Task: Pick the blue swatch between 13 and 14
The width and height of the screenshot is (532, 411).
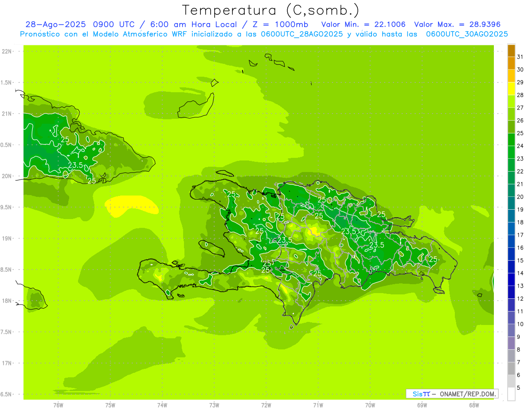Action: click(x=511, y=279)
